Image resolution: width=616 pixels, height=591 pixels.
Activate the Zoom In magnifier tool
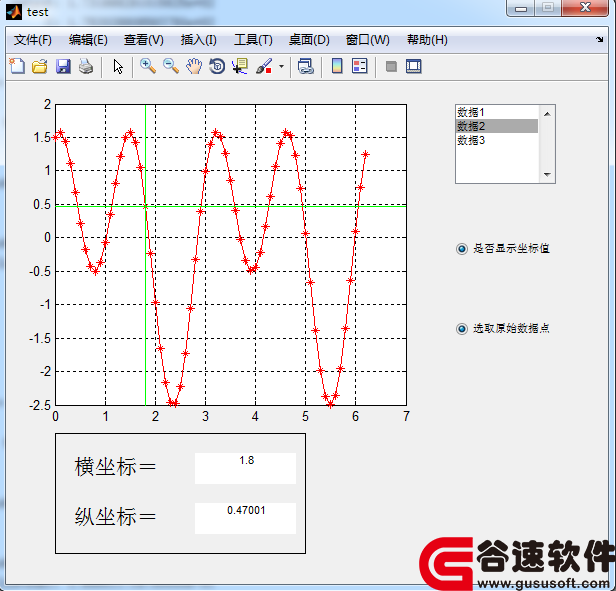point(148,66)
